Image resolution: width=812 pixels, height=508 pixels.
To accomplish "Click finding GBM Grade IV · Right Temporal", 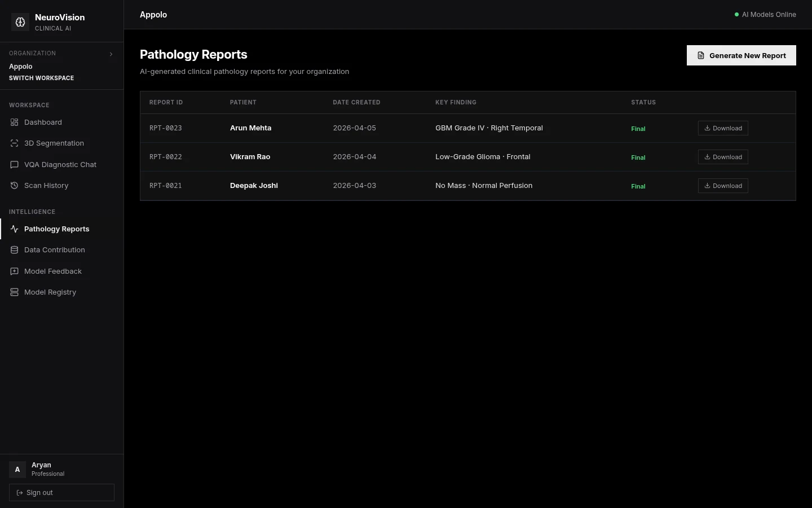I will click(489, 128).
